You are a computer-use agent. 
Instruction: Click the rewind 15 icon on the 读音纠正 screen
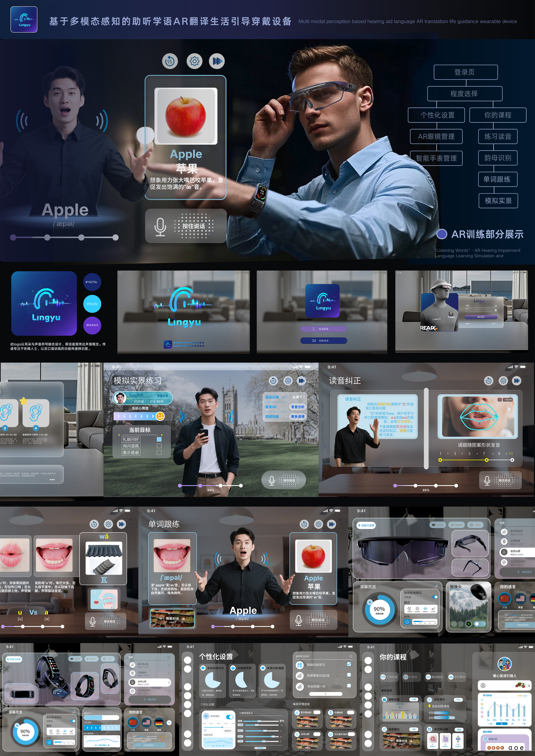click(x=488, y=381)
